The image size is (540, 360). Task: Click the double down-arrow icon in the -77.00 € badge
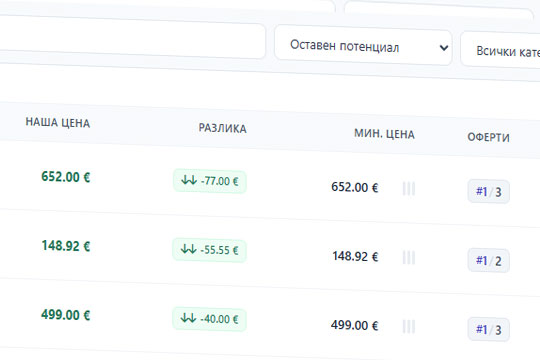click(189, 180)
